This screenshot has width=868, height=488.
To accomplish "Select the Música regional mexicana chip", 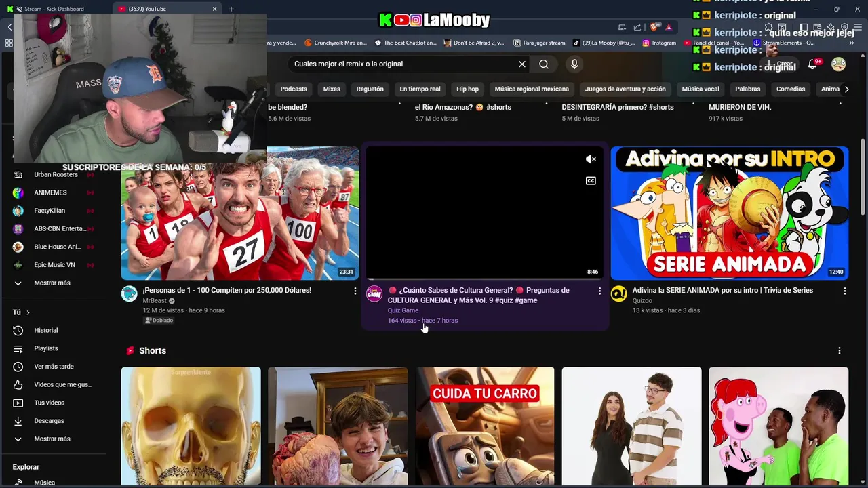I will [532, 89].
